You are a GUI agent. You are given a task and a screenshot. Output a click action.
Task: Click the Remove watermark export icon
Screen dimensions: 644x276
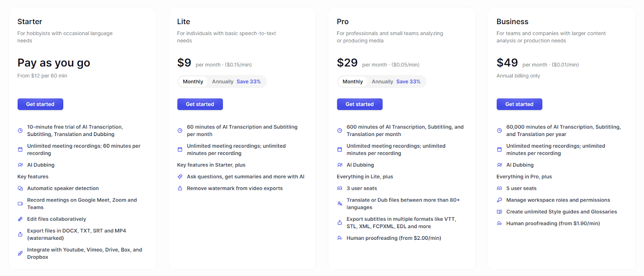click(180, 188)
